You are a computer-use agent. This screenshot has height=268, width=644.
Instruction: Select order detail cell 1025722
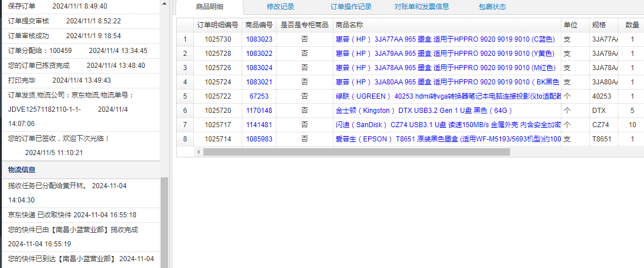[x=218, y=96]
